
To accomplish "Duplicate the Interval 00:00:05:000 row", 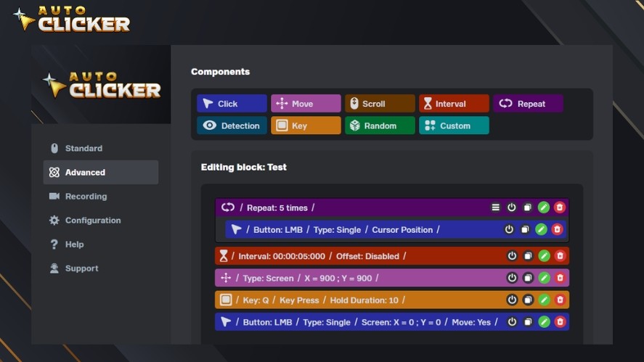I will [528, 256].
